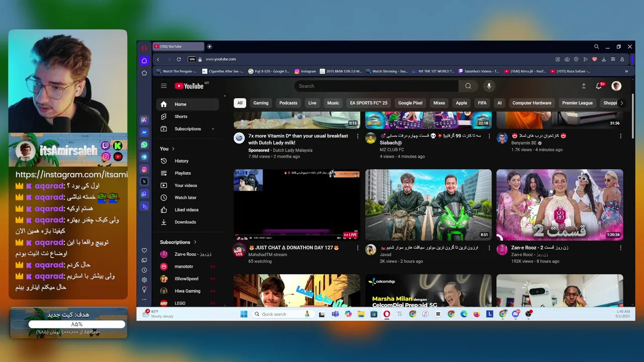Click the heart icon in address bar
Image resolution: width=644 pixels, height=362 pixels.
pyautogui.click(x=594, y=59)
